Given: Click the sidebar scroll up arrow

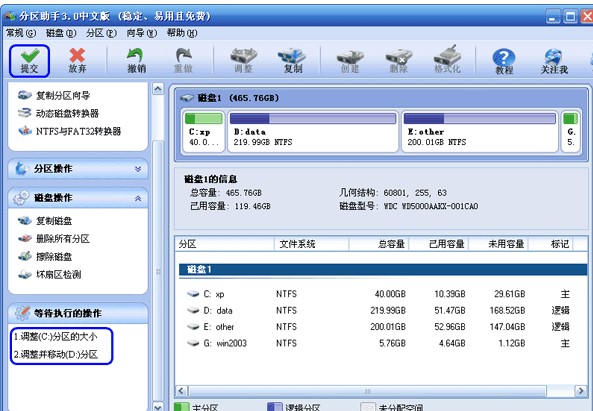Looking at the screenshot, I should [x=158, y=89].
